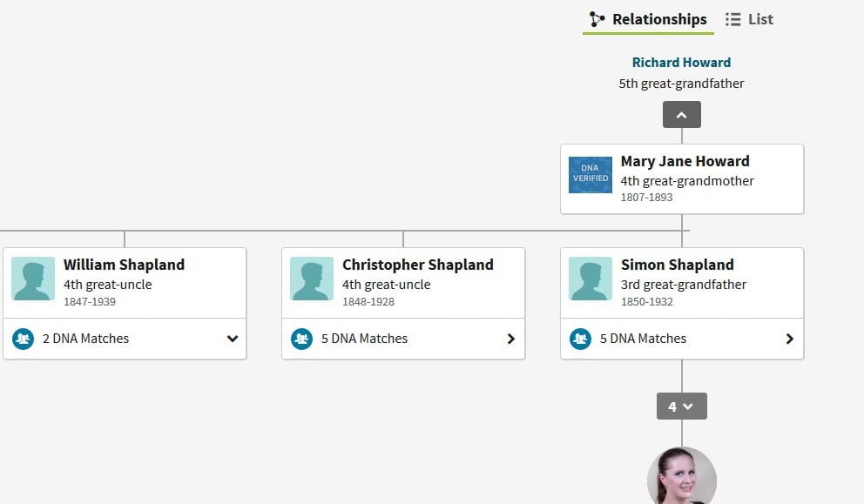Open Richard Howard's profile link
864x504 pixels.
click(x=681, y=63)
